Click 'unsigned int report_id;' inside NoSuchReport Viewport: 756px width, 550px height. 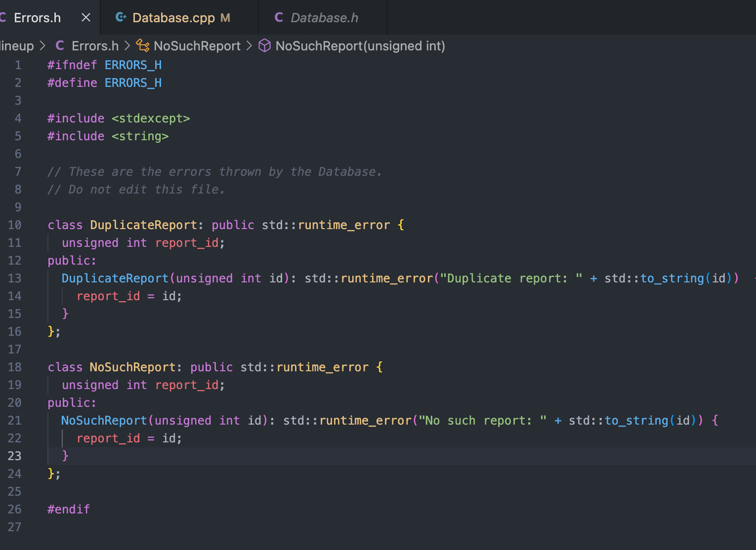coord(143,385)
